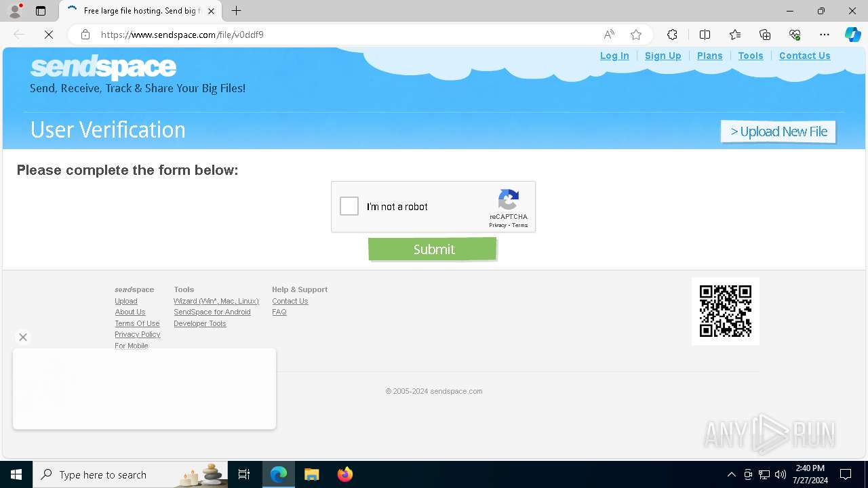Open the Favorites list icon

tap(735, 35)
